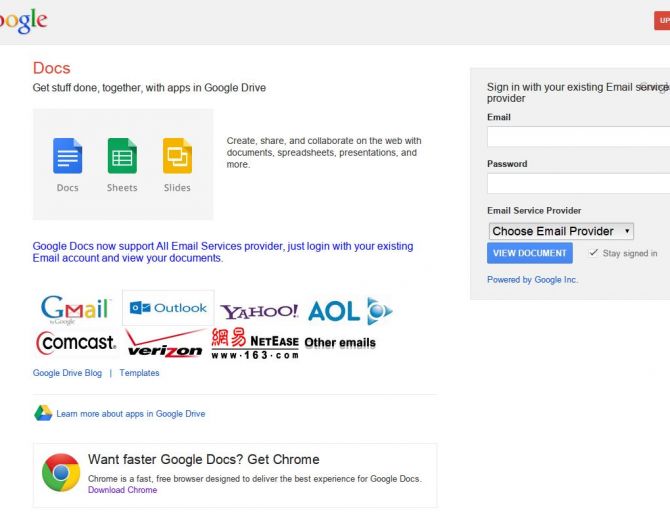Click the Slides app icon

177,156
